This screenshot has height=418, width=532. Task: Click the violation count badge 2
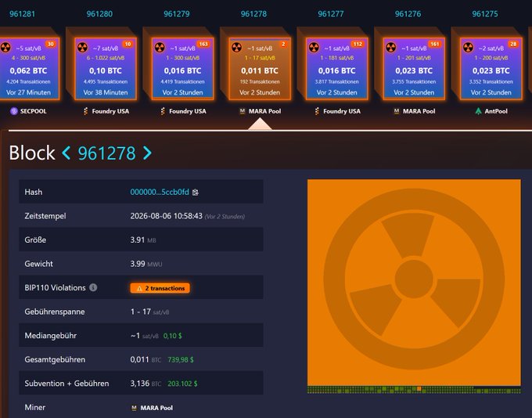[x=283, y=44]
